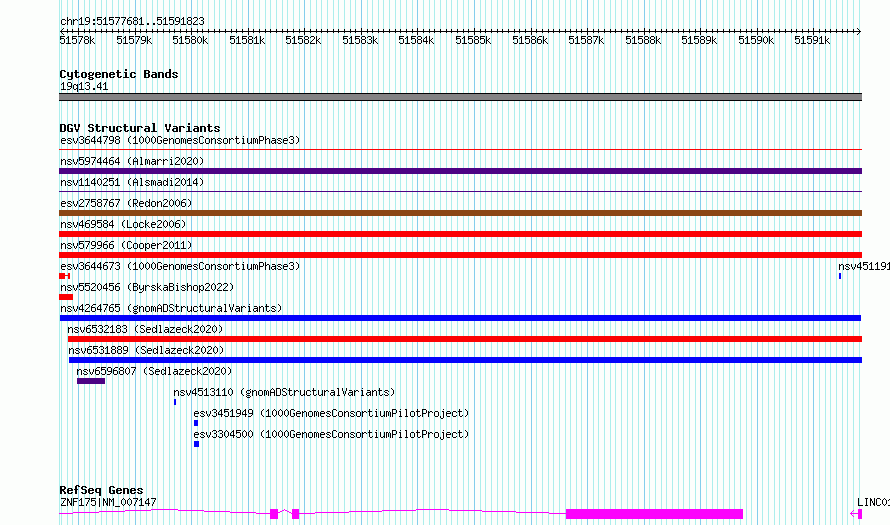Open nsv6596807 Sedlazeck2020 variant label
Image resolution: width=890 pixels, height=525 pixels.
pos(154,371)
